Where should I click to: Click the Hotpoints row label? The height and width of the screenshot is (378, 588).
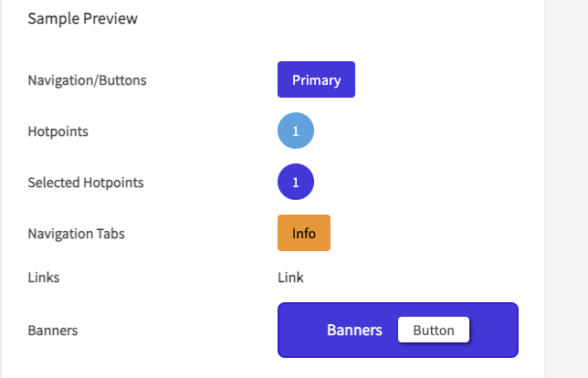tap(58, 131)
